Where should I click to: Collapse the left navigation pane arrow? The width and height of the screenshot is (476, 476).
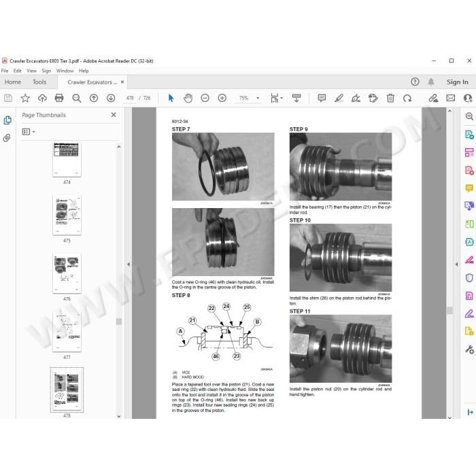(x=129, y=265)
